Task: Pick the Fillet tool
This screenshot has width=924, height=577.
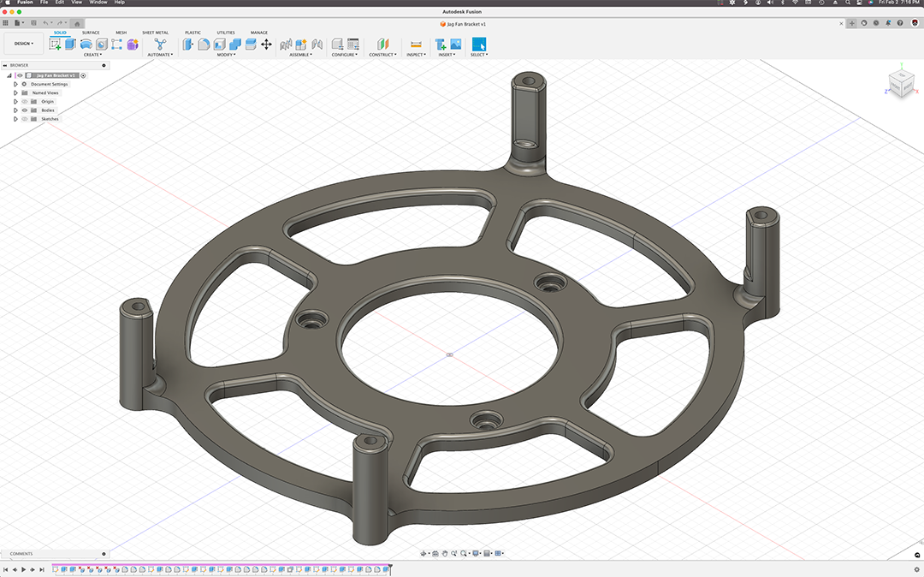Action: coord(204,45)
